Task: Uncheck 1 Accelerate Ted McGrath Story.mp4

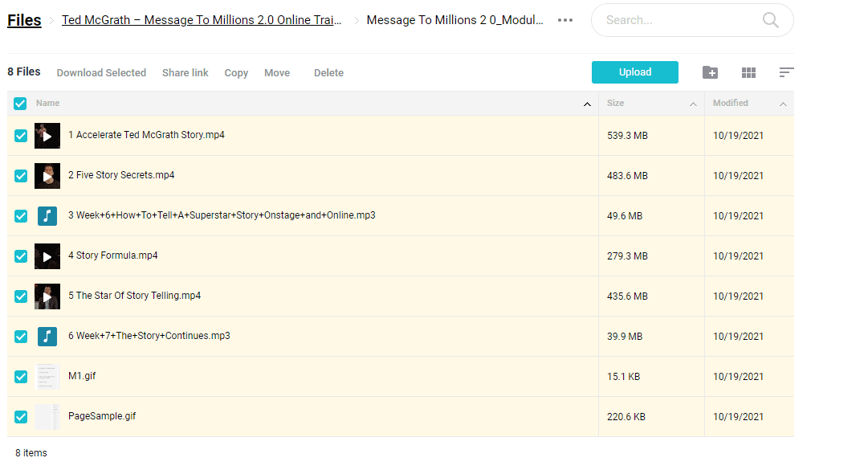Action: (x=21, y=136)
